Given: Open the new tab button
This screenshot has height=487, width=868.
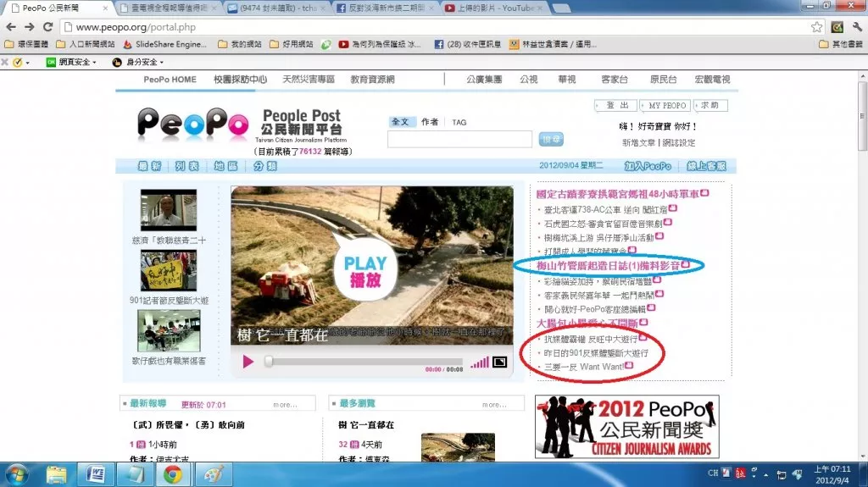Looking at the screenshot, I should [561, 8].
